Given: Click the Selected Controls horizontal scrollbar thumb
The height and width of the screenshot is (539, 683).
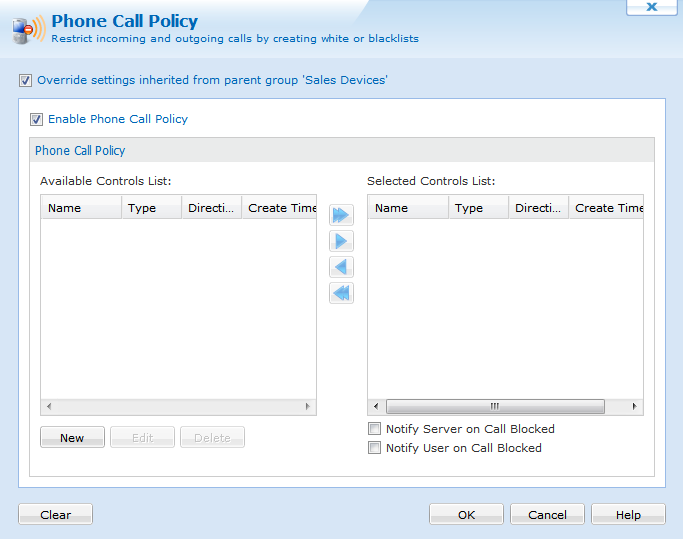Looking at the screenshot, I should coord(495,407).
